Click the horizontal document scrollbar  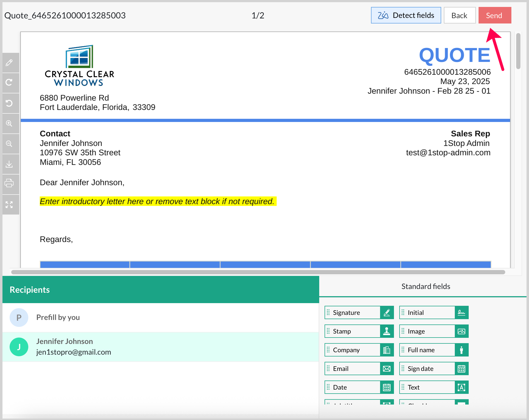click(258, 272)
